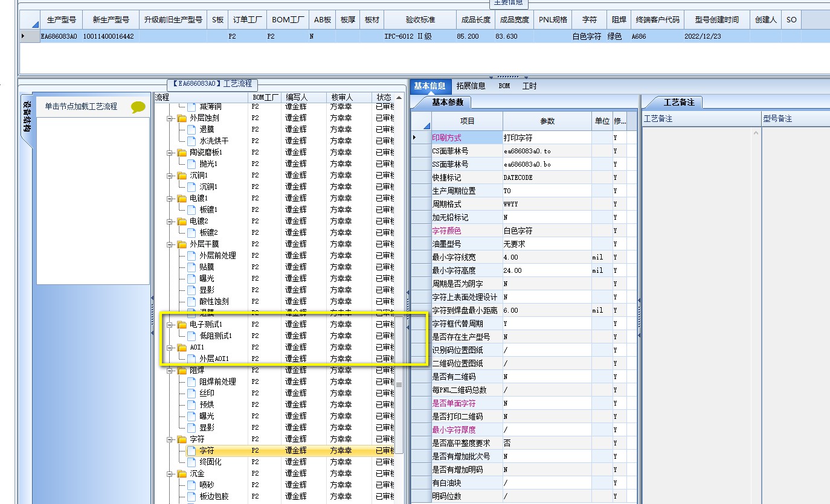Click the document icon beside 外层前处理

point(191,255)
